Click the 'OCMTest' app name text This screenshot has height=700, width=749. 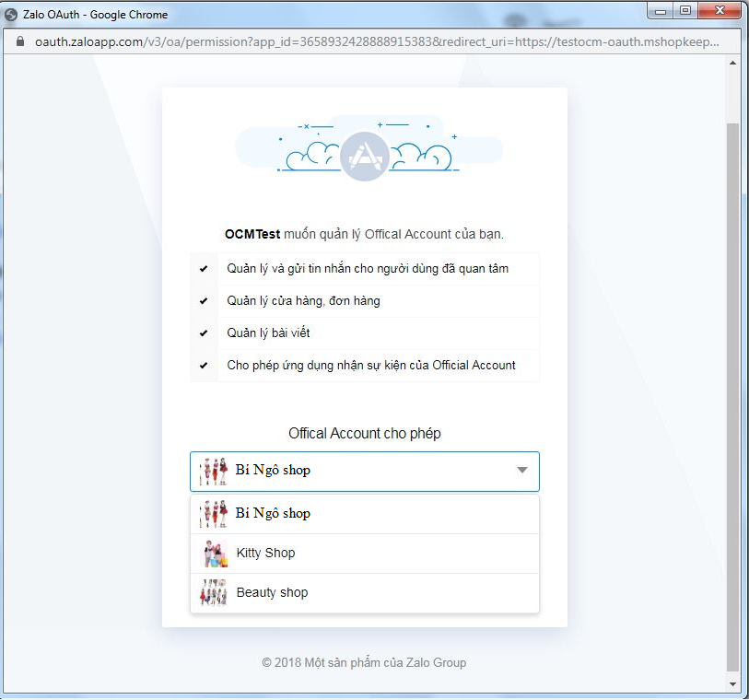pyautogui.click(x=252, y=235)
